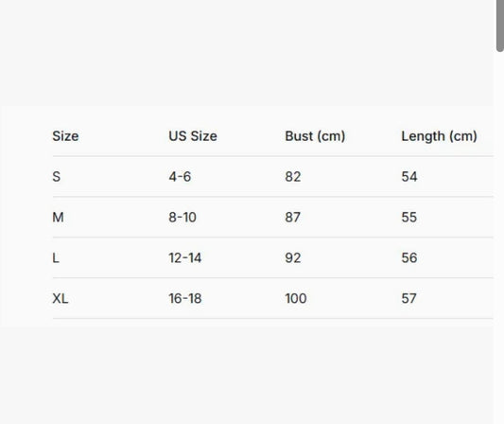Image resolution: width=504 pixels, height=424 pixels.
Task: Click the bust value 92
Action: click(x=293, y=257)
